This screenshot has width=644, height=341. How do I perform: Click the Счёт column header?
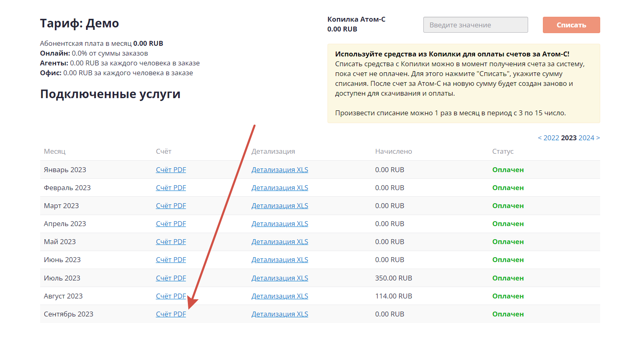(x=163, y=151)
